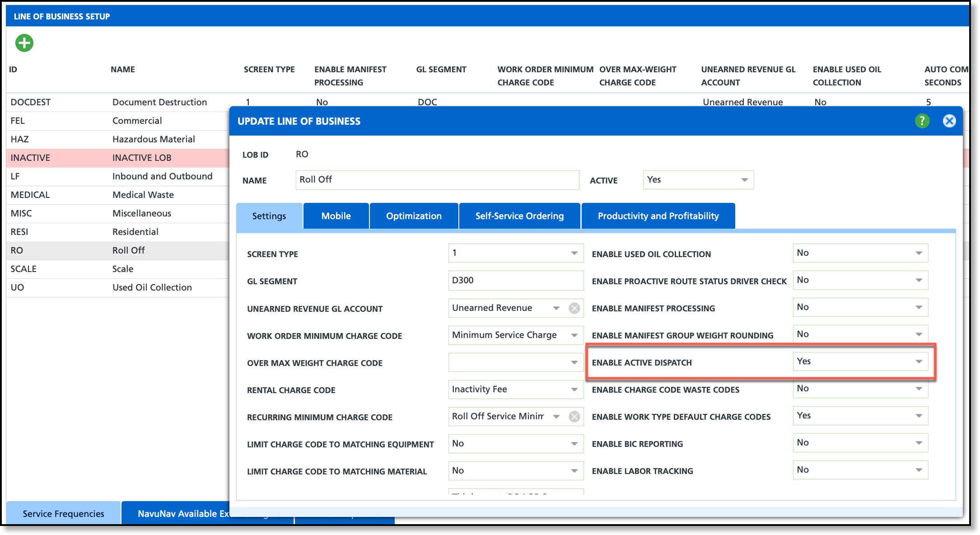Expand the Active dropdown arrow
980x535 pixels.
pyautogui.click(x=744, y=180)
